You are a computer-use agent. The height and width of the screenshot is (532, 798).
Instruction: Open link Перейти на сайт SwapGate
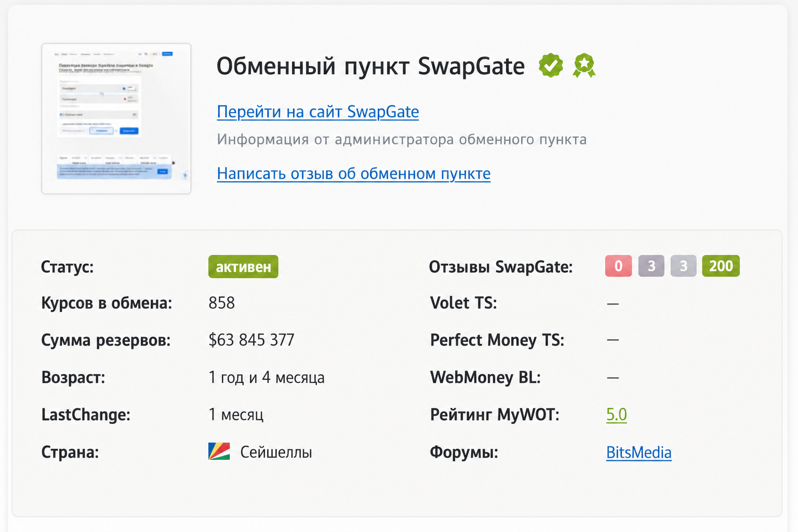[x=318, y=112]
